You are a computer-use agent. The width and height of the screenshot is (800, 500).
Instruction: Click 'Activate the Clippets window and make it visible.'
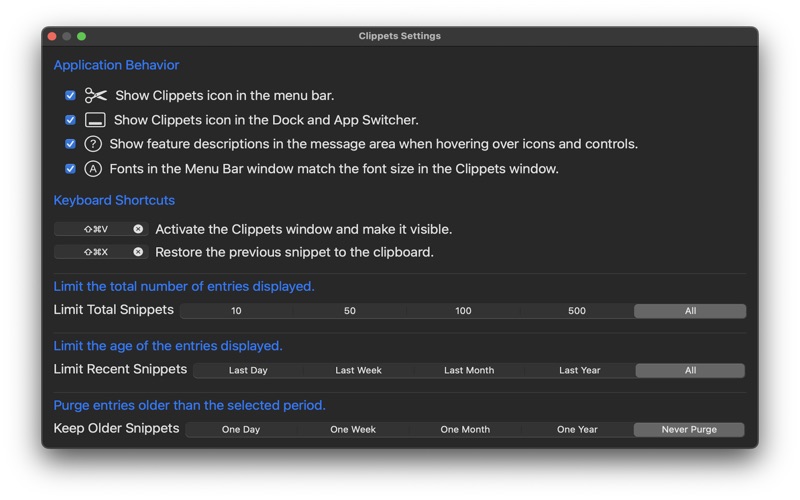[304, 229]
